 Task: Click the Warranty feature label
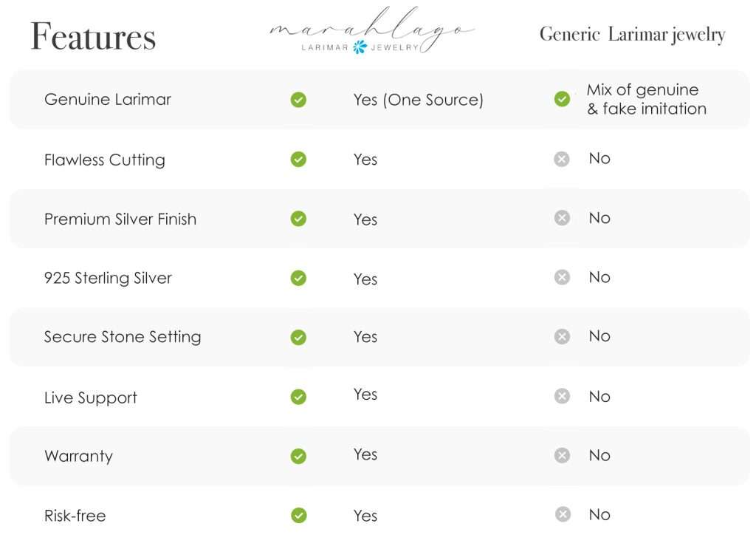(x=78, y=456)
